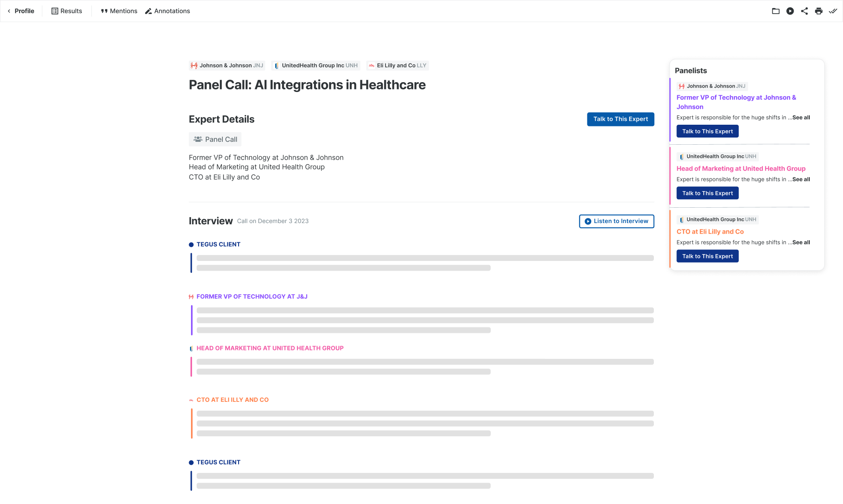Viewport: 843px width, 504px height.
Task: Click the Johnson & Johnson JNJ ticker tag
Action: 227,66
